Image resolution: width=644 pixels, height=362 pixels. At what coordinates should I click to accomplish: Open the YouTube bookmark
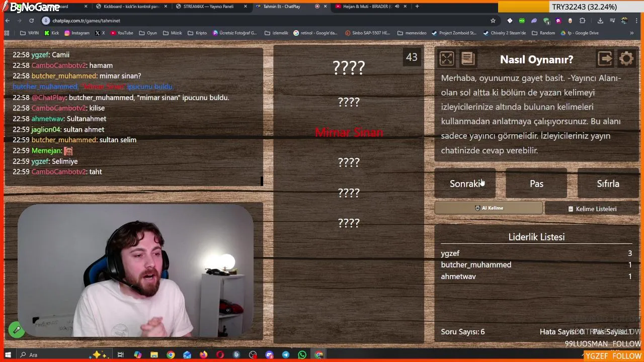(122, 33)
